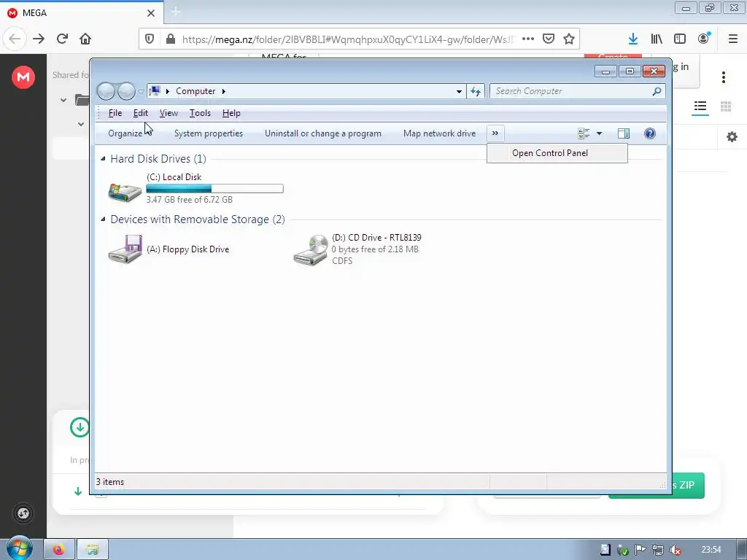747x560 pixels.
Task: Click the Search Computer input field
Action: (573, 91)
